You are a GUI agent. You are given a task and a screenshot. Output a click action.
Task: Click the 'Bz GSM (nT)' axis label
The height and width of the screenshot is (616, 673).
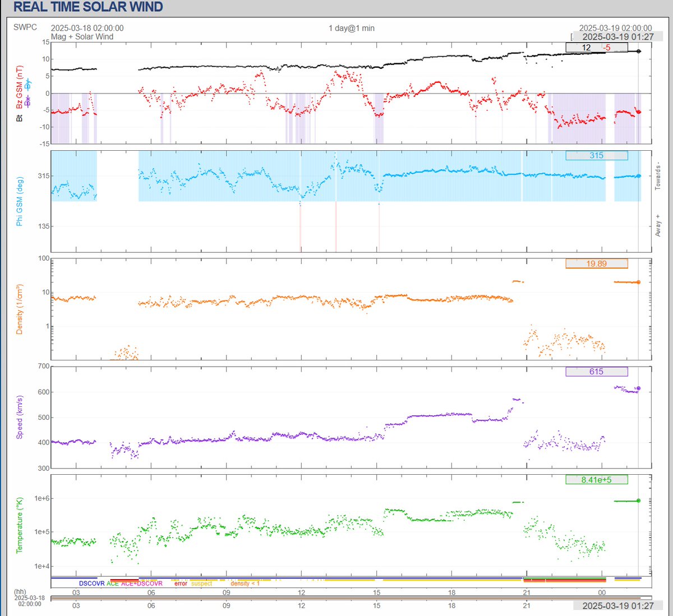pyautogui.click(x=20, y=87)
